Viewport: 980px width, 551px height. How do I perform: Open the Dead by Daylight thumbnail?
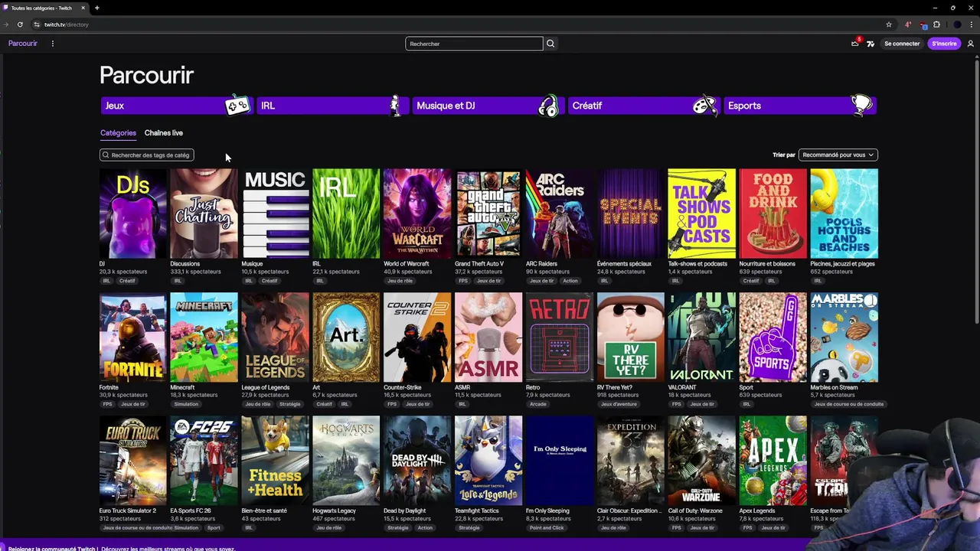pos(417,461)
